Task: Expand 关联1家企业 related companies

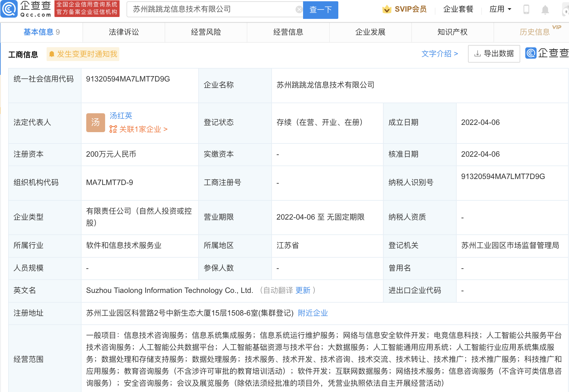Action: pos(142,129)
